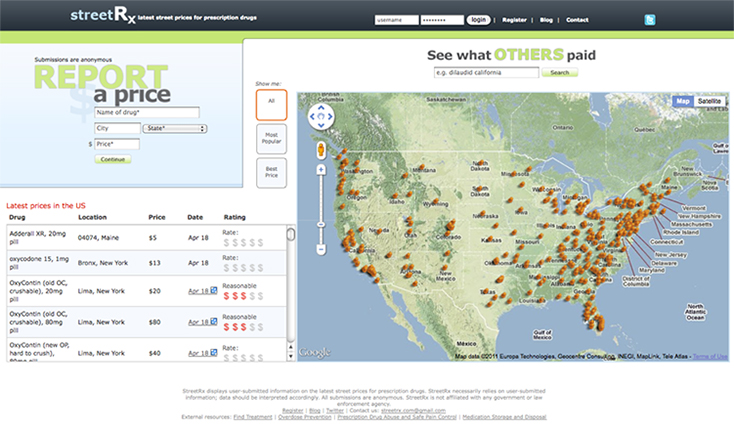The image size is (734, 430).
Task: Open calendar icon beside OxyContin 80mg date
Action: click(x=213, y=322)
